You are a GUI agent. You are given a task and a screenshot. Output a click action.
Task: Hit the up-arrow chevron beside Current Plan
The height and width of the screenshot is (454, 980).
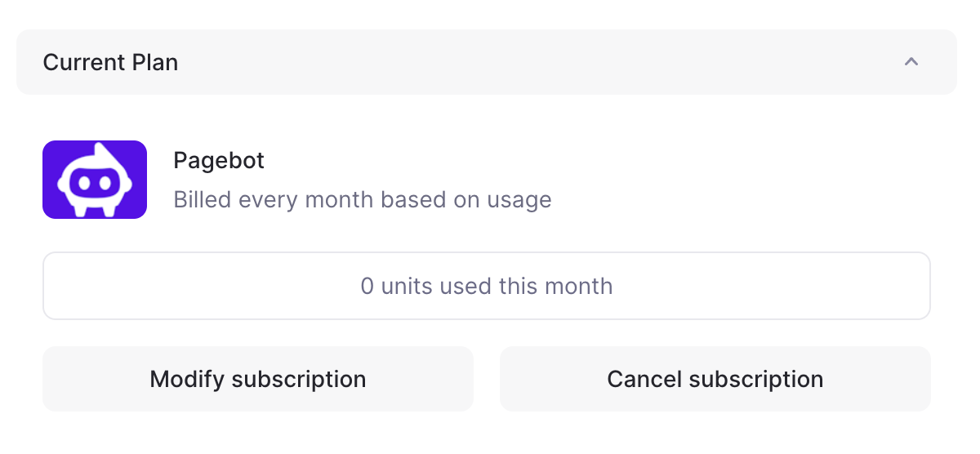911,62
